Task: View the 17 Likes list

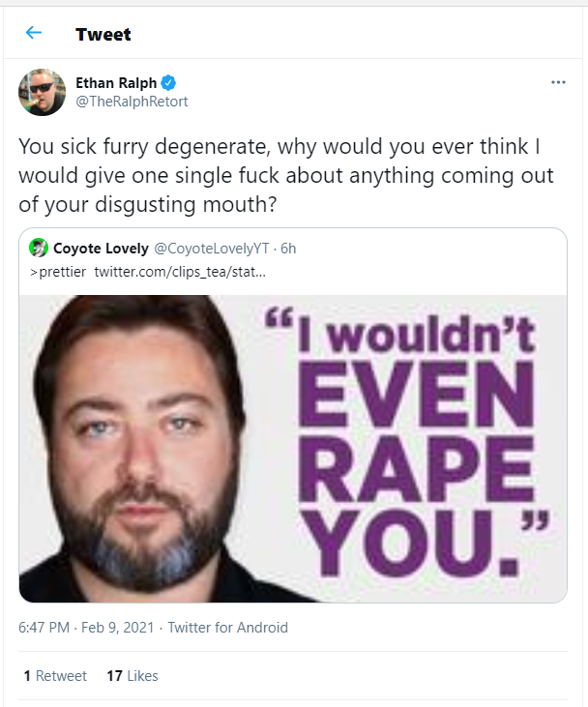Action: [x=132, y=675]
